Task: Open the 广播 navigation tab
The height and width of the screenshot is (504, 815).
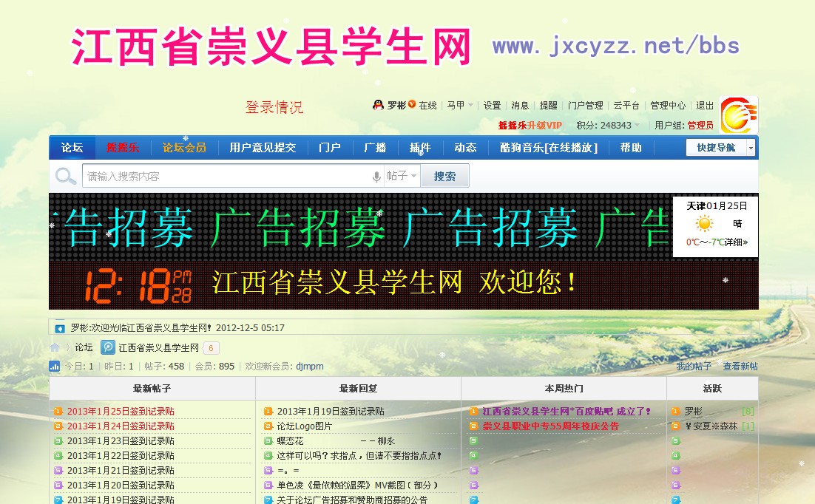Action: click(x=375, y=148)
